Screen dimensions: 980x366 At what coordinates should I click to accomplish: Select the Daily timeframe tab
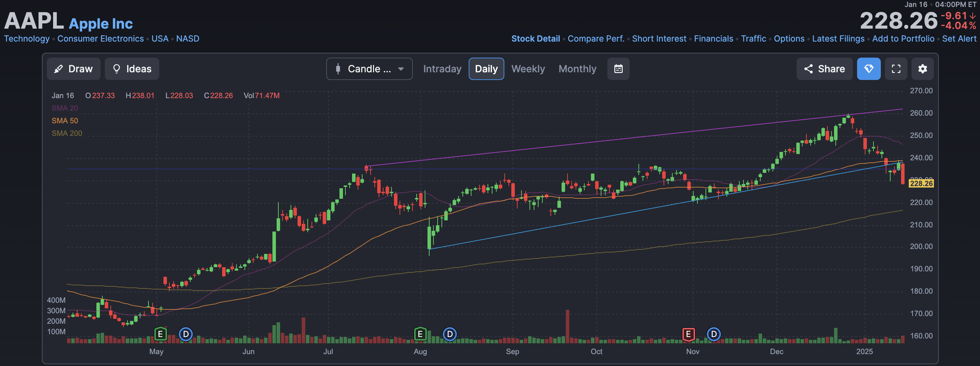(x=486, y=69)
